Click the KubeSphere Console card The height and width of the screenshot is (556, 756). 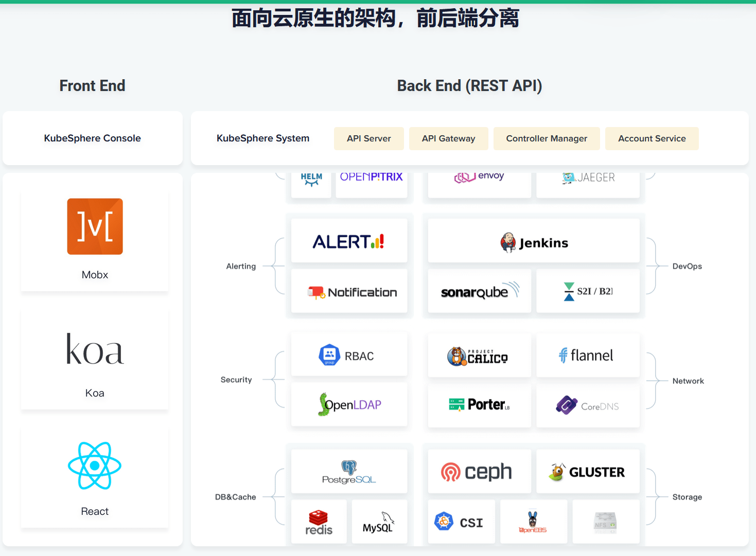(x=93, y=138)
